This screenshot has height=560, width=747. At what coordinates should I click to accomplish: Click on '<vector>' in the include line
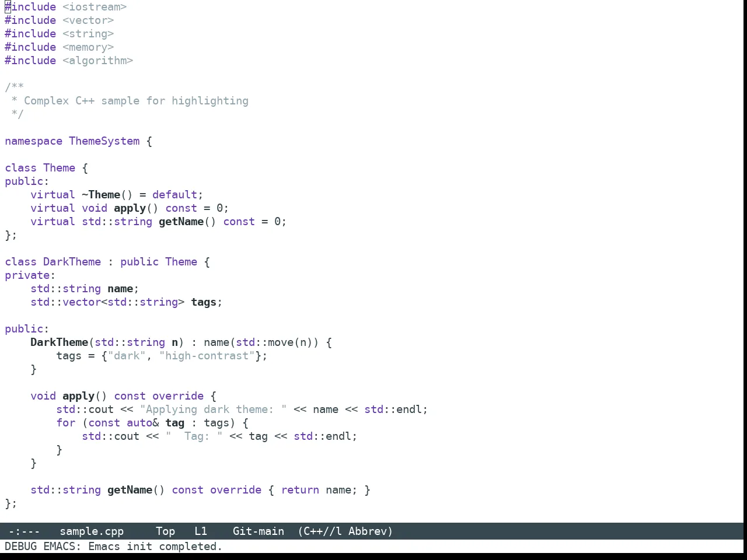pos(88,20)
